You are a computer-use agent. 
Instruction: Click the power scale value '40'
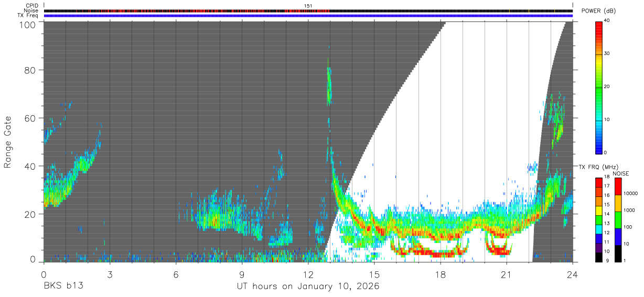pyautogui.click(x=607, y=21)
